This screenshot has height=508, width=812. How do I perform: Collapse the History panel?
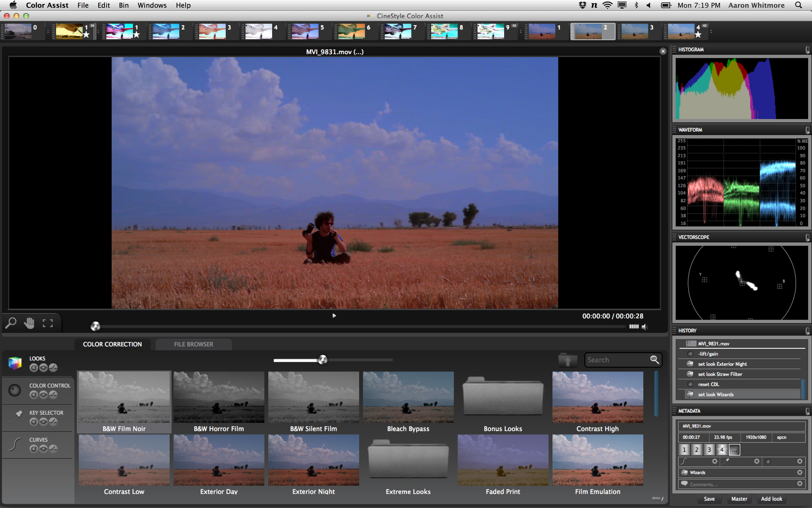click(808, 331)
